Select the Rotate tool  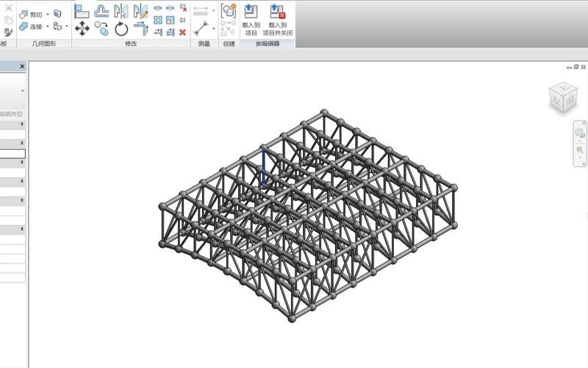[121, 29]
